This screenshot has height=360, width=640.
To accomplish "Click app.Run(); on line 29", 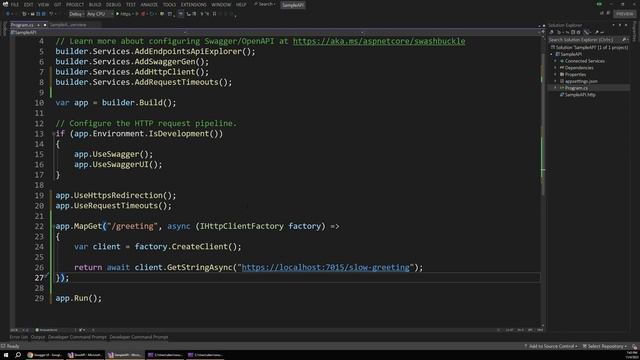I will (x=79, y=298).
